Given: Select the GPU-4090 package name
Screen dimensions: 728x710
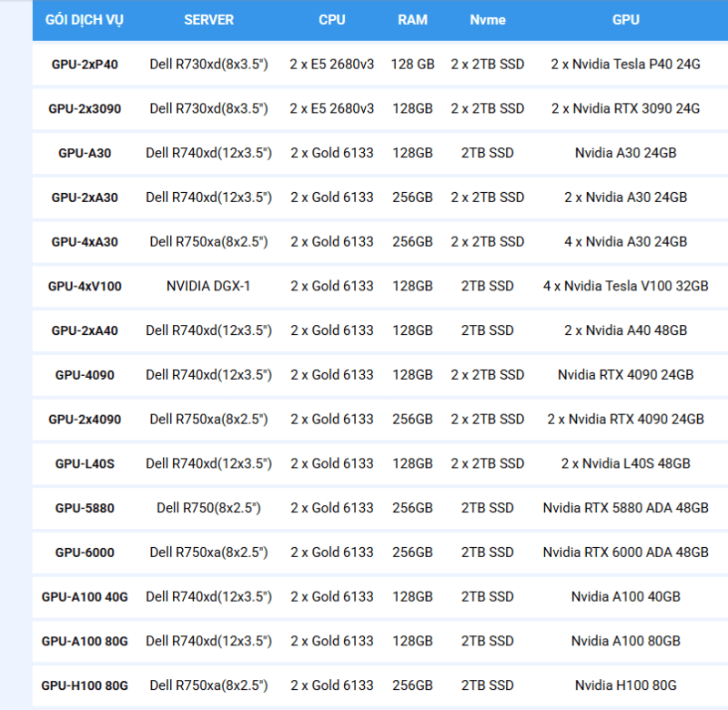Looking at the screenshot, I should click(85, 375).
